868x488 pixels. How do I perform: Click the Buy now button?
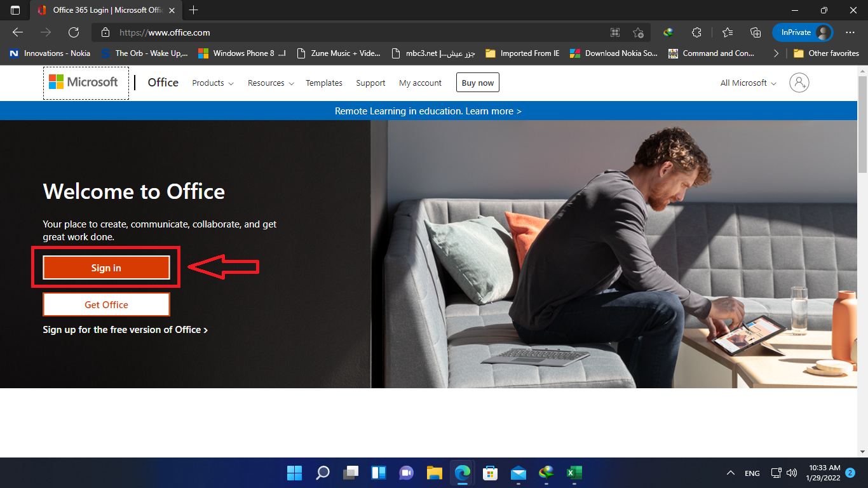click(478, 83)
